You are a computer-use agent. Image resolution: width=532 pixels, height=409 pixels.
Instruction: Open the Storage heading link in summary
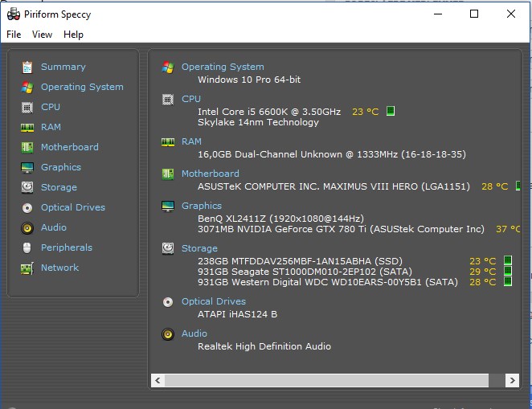click(x=199, y=248)
